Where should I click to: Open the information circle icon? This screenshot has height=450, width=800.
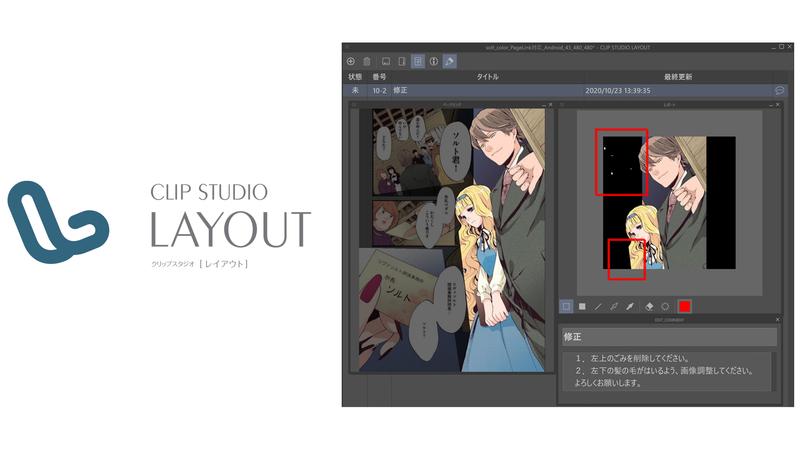[x=434, y=61]
